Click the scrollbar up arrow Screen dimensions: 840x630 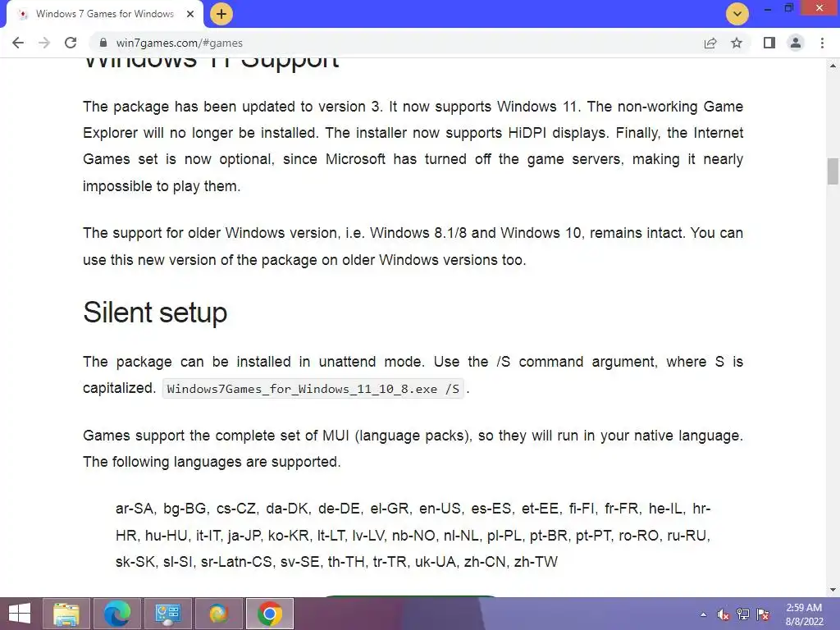coord(833,66)
